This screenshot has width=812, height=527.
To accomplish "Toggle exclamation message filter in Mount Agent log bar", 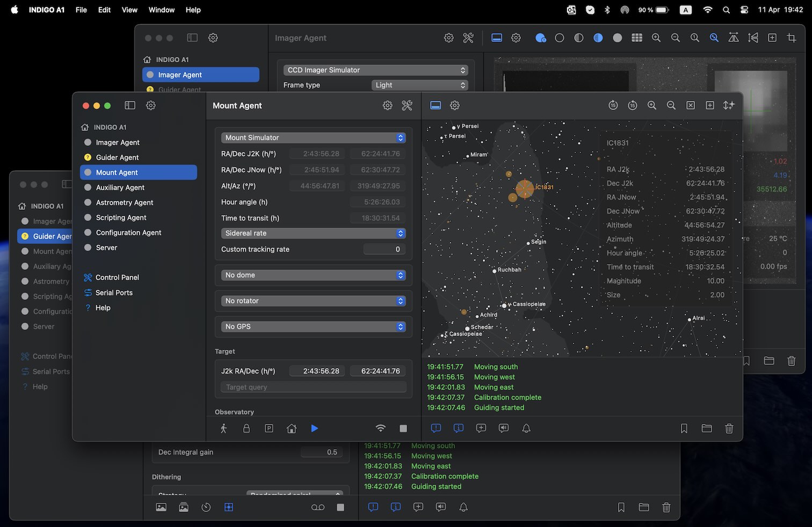I will click(x=436, y=428).
